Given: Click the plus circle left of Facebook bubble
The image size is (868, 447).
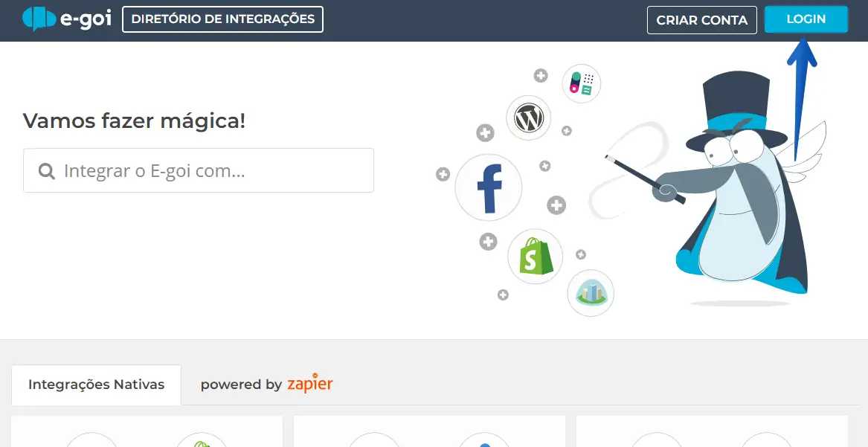Looking at the screenshot, I should 443,174.
